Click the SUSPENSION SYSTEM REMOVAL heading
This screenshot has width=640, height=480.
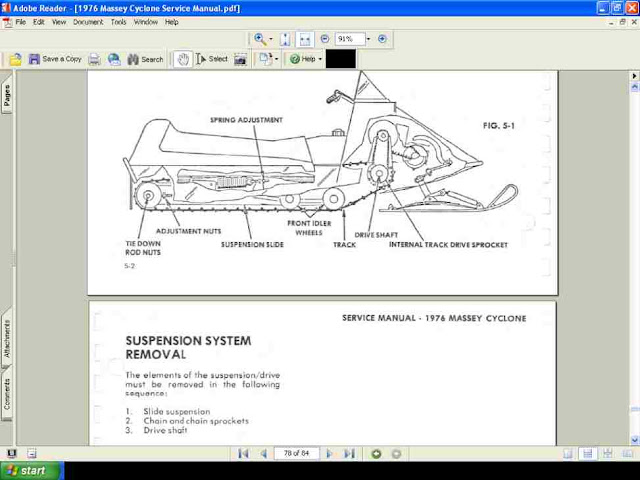[188, 347]
